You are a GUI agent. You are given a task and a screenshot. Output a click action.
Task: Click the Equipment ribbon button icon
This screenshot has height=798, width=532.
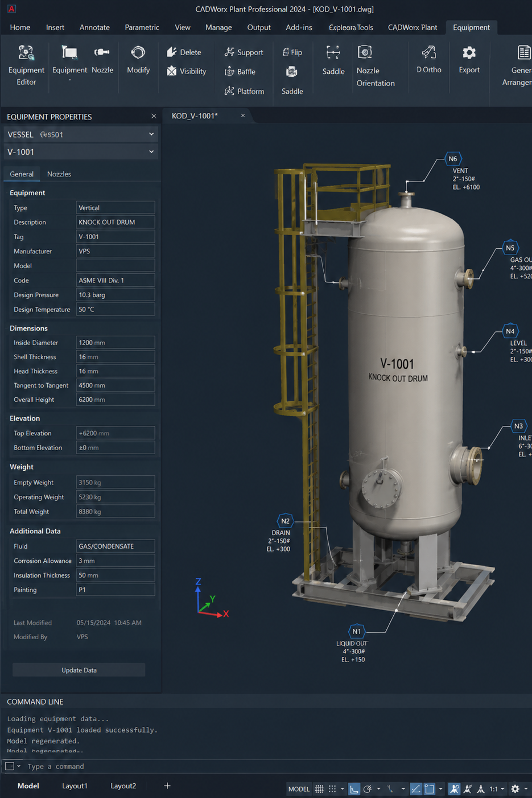(69, 53)
